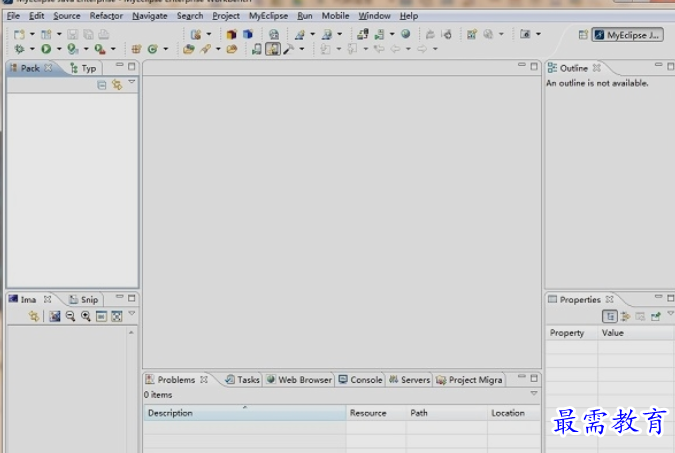Click the New Java Package icon
The height and width of the screenshot is (453, 675).
click(x=136, y=49)
